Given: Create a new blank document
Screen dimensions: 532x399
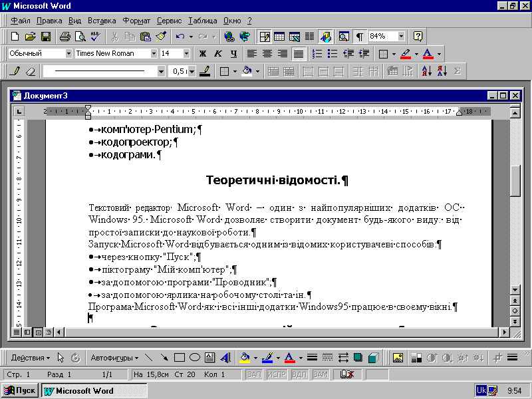Looking at the screenshot, I should coord(15,36).
